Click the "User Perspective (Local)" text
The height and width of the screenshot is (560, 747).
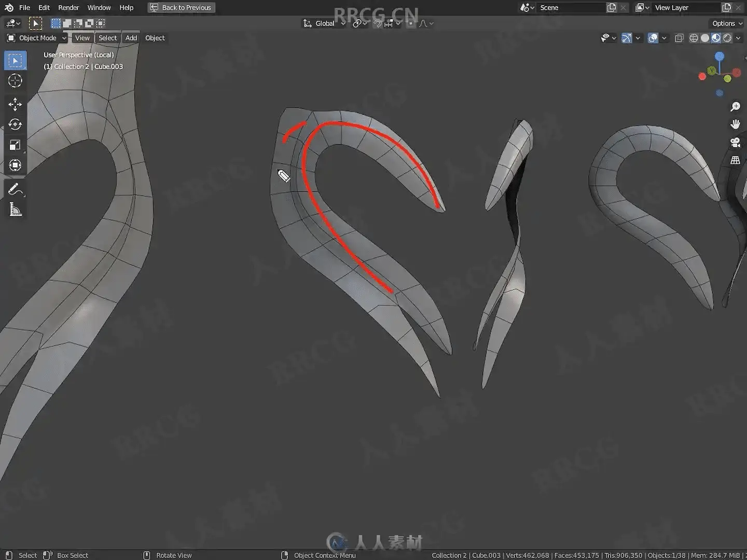pyautogui.click(x=79, y=55)
